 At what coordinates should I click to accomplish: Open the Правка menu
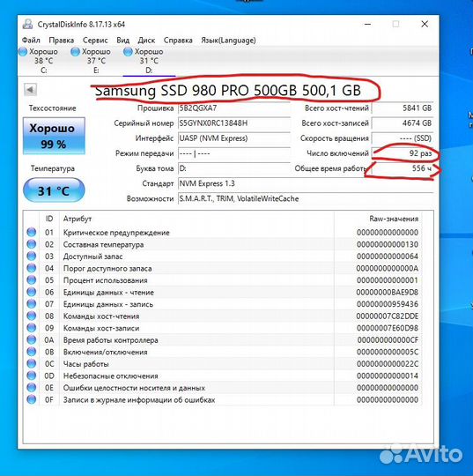coord(62,40)
